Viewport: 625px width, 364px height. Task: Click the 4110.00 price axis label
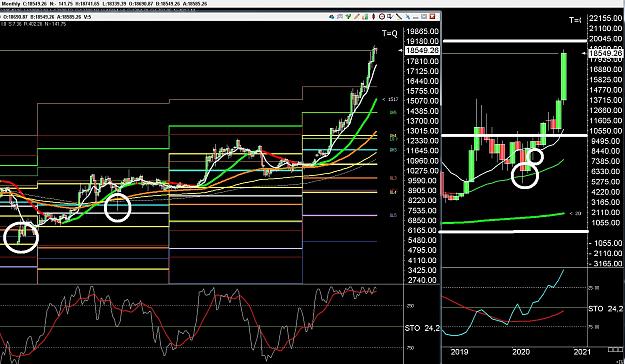coord(423,260)
